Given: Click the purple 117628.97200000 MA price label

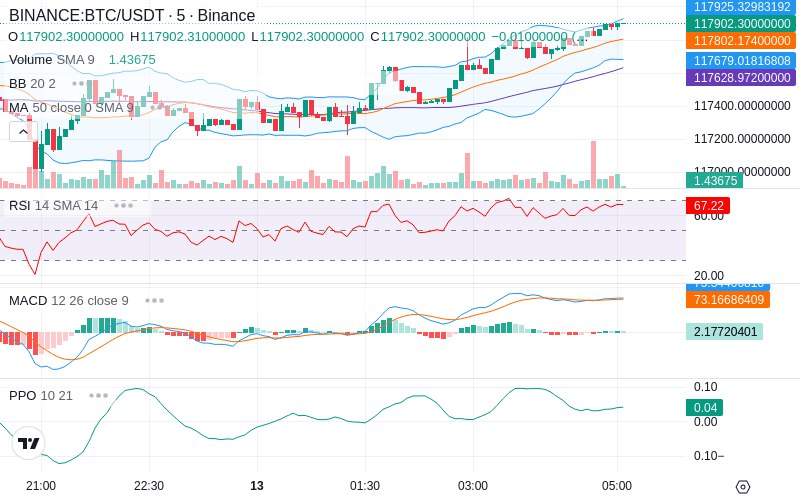Looking at the screenshot, I should [x=742, y=77].
